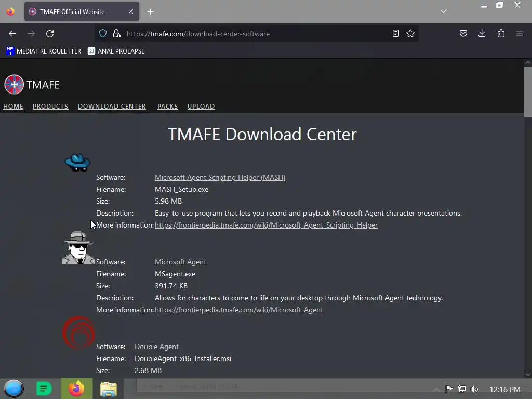Screen dimensions: 532x399
Task: Click the scrollbar up arrow
Action: coord(528,62)
